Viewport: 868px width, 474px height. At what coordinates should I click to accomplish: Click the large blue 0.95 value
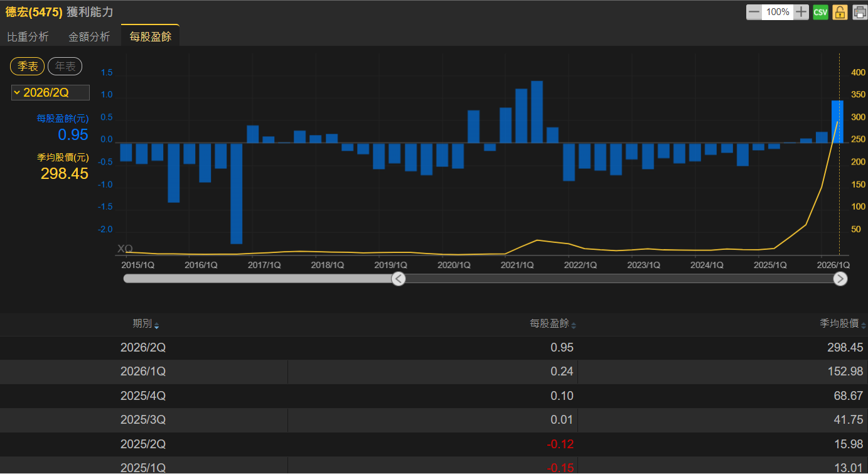point(73,135)
